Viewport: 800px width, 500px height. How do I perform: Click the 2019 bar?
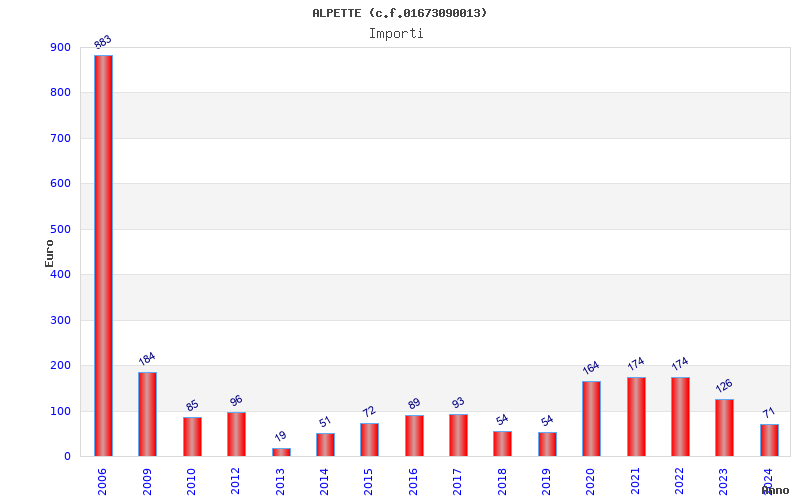click(547, 444)
